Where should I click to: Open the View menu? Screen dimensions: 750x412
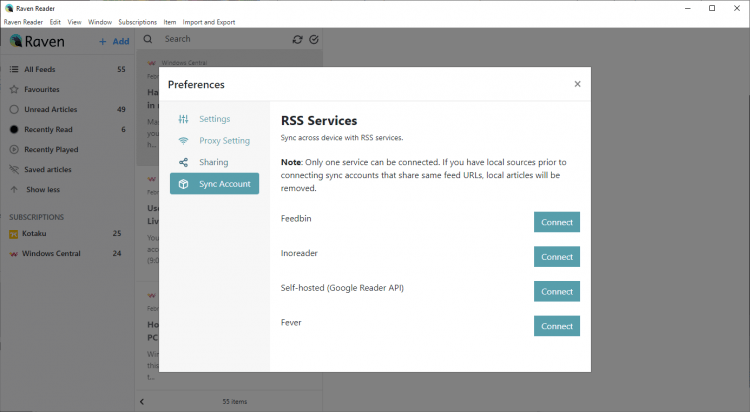pyautogui.click(x=74, y=22)
